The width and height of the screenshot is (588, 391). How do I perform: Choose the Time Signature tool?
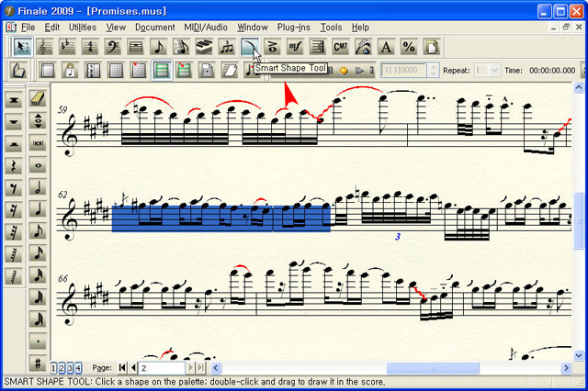pyautogui.click(x=90, y=47)
